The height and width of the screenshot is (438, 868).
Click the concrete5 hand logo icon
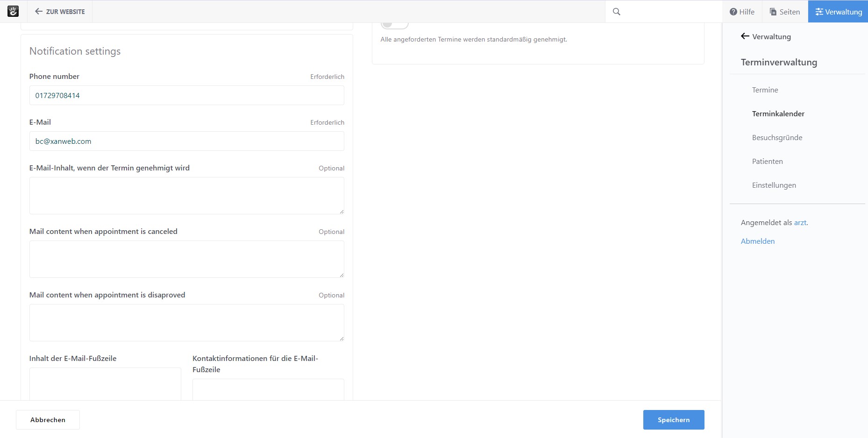coord(13,11)
